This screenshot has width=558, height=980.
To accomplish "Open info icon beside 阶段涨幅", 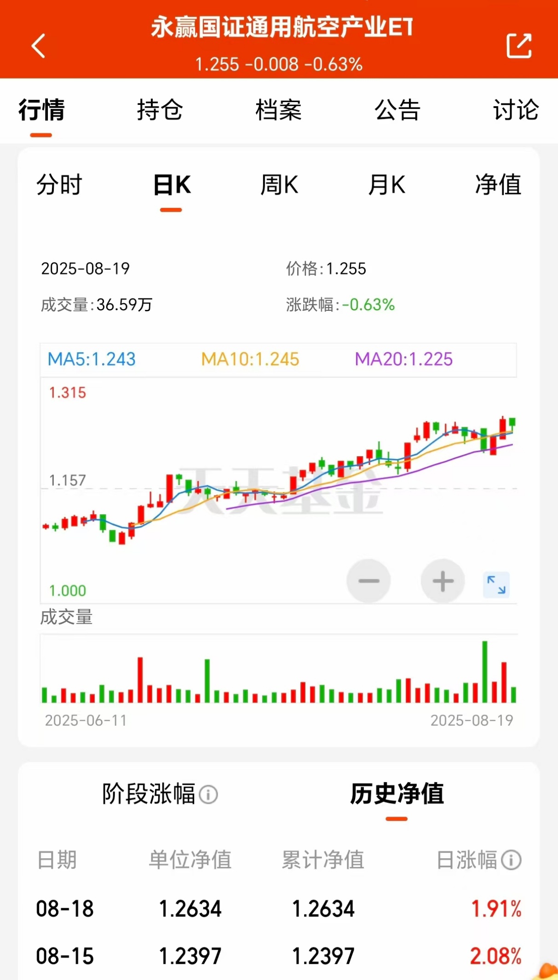I will click(x=208, y=794).
